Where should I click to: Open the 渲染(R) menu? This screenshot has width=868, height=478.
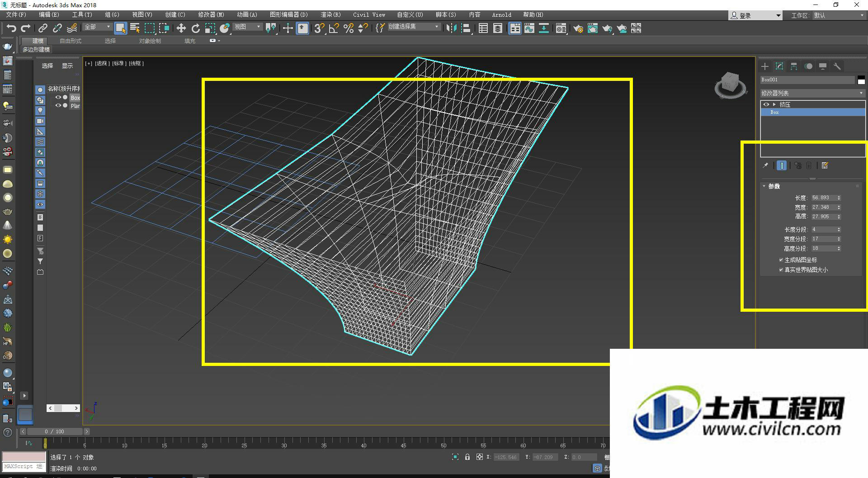(x=330, y=15)
